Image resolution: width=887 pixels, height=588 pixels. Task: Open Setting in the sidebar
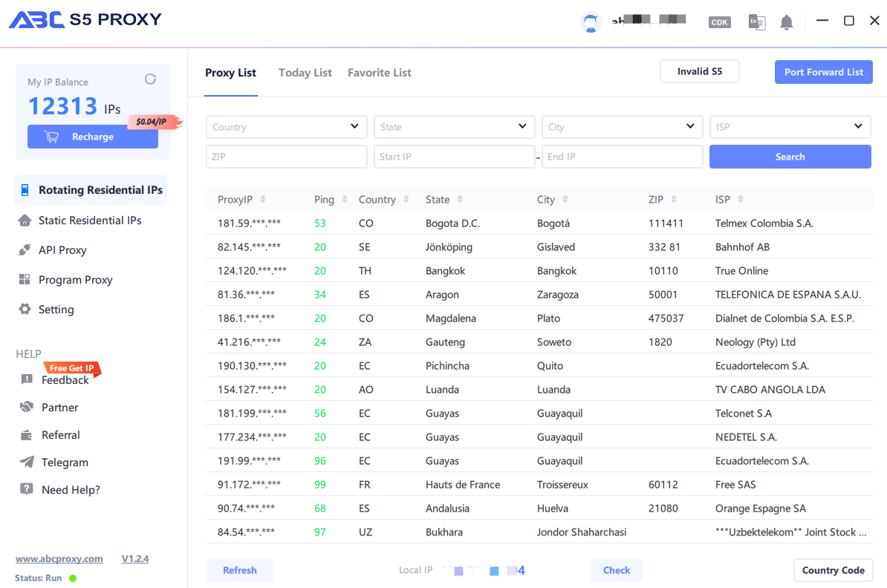(x=56, y=310)
